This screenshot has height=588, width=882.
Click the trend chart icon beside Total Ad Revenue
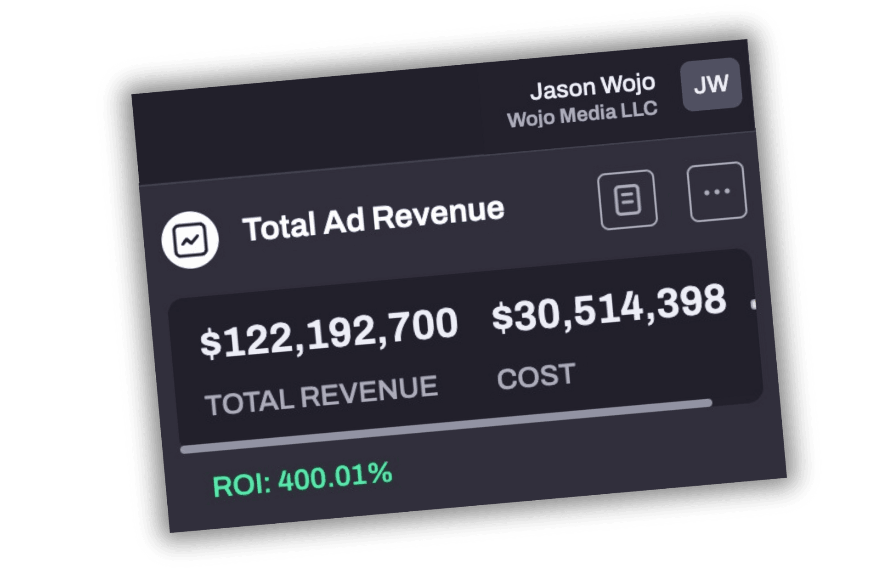click(x=190, y=240)
